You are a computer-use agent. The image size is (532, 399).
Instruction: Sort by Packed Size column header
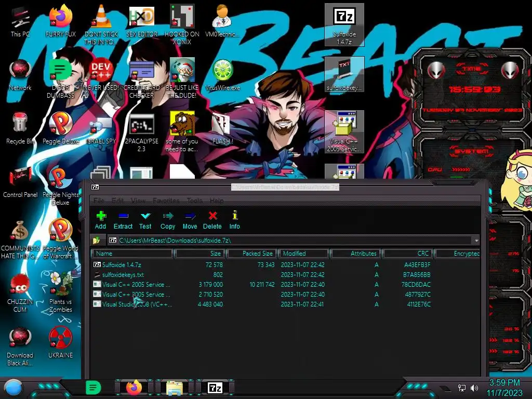[252, 254]
